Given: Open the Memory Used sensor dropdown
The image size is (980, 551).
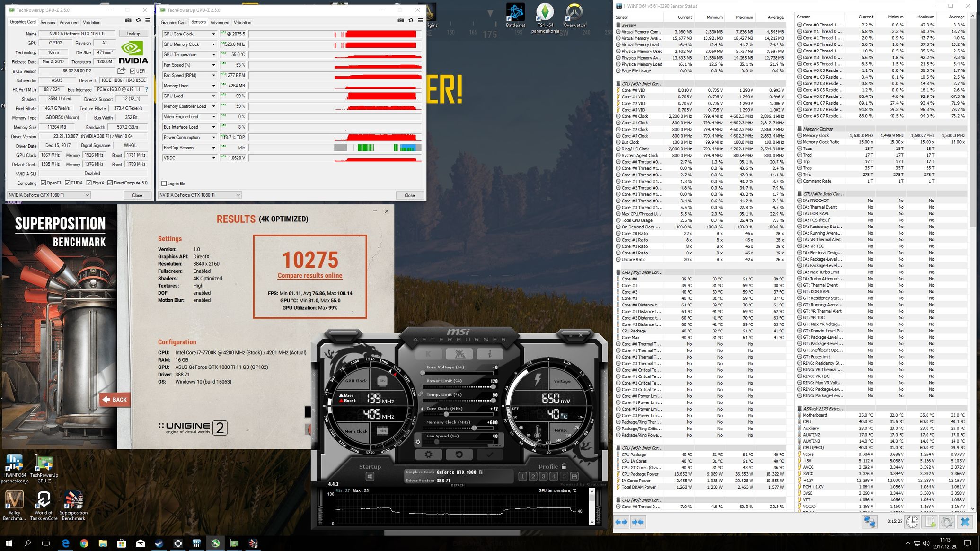Looking at the screenshot, I should (213, 86).
